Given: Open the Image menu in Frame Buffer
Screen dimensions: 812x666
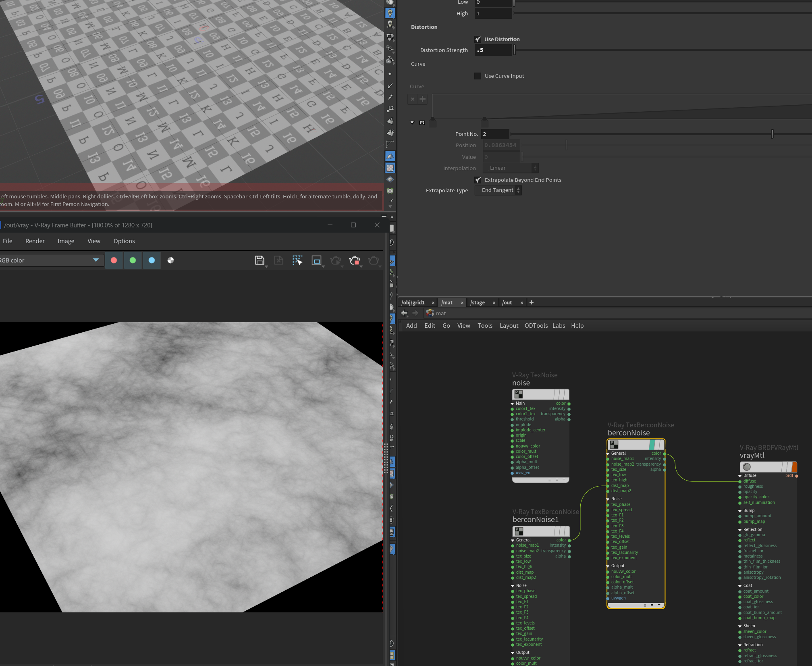Looking at the screenshot, I should (x=66, y=241).
